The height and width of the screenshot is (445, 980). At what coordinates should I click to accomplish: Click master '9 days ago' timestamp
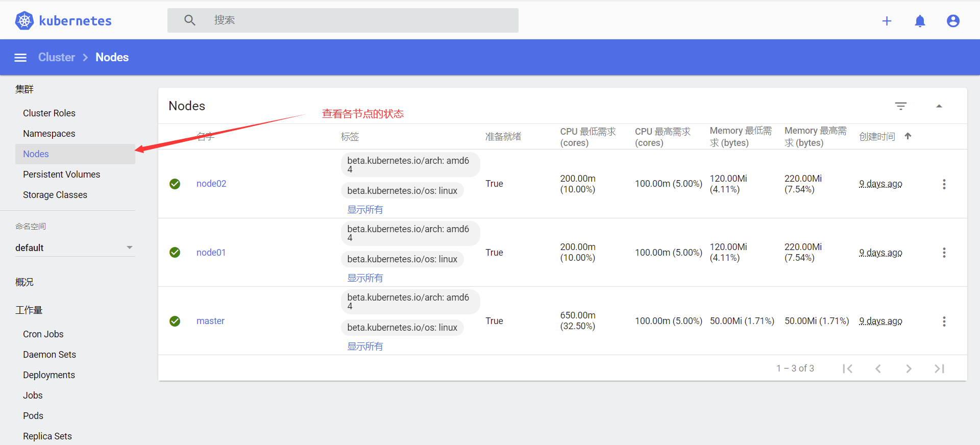click(880, 321)
